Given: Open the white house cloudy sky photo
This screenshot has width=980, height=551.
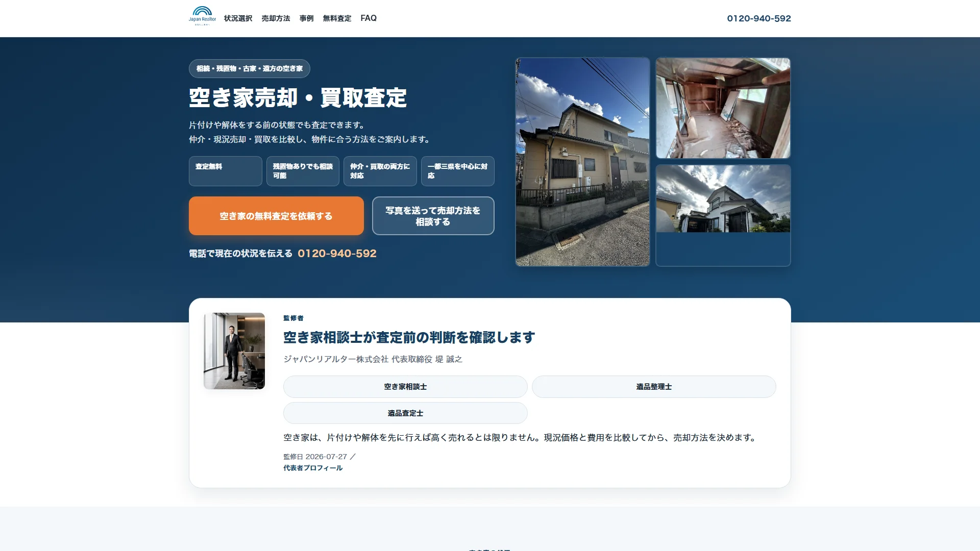Looking at the screenshot, I should pos(723,198).
